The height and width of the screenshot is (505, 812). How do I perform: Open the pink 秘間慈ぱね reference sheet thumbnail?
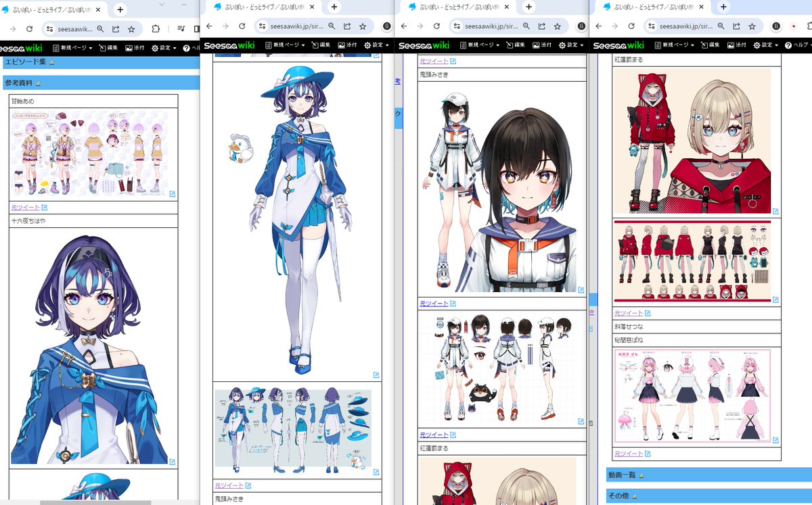point(692,395)
